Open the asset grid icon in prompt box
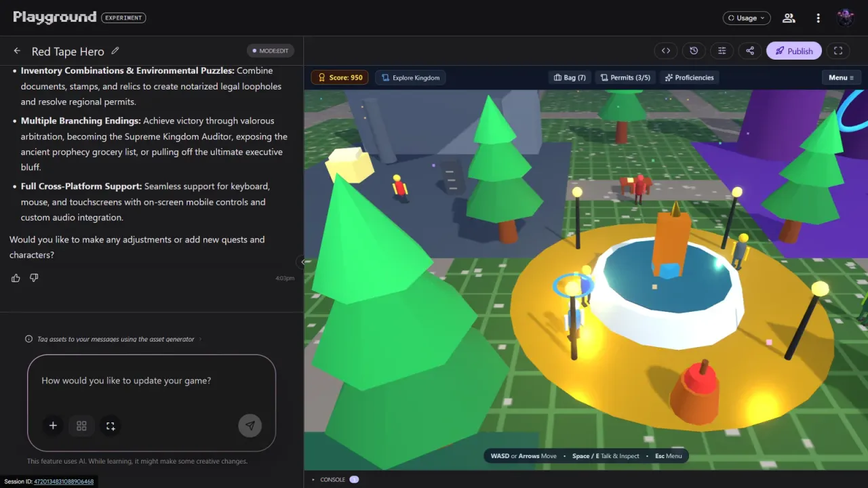The width and height of the screenshot is (868, 488). [81, 426]
